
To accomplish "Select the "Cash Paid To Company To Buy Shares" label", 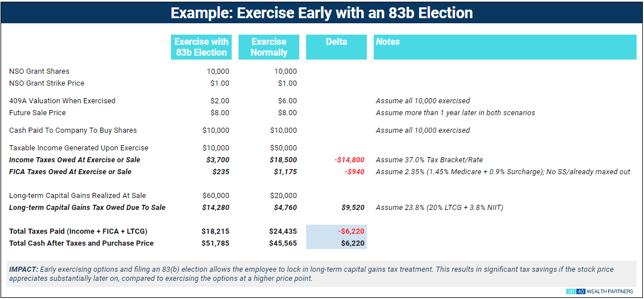I will pyautogui.click(x=73, y=130).
